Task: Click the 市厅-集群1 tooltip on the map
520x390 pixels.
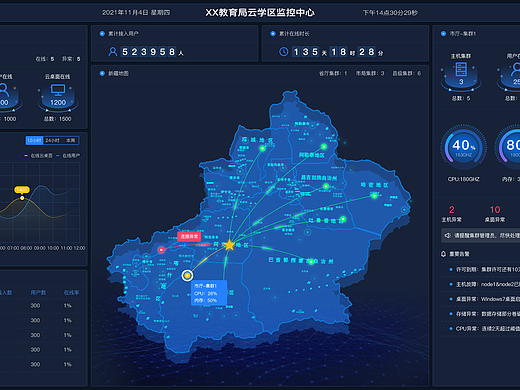Action: click(209, 293)
